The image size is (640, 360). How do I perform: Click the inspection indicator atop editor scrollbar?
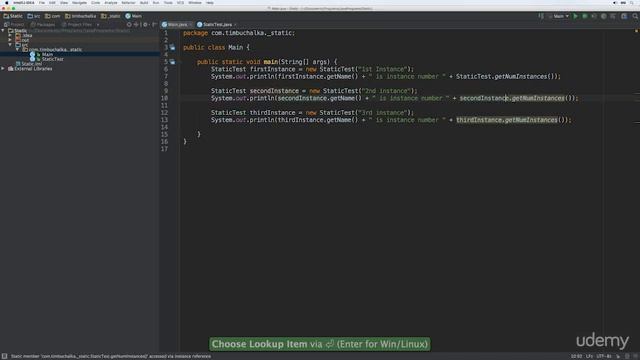[636, 31]
